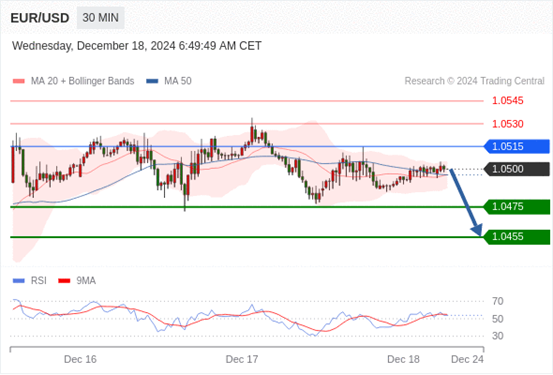The image size is (553, 375).
Task: Click the EUR/USD pair title
Action: (x=40, y=18)
